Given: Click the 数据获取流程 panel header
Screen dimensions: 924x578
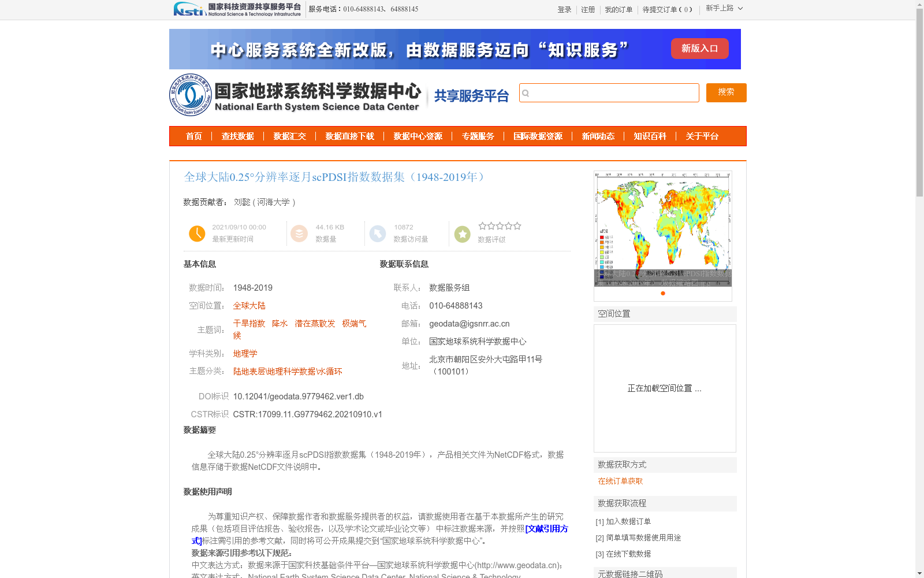Looking at the screenshot, I should pos(665,503).
